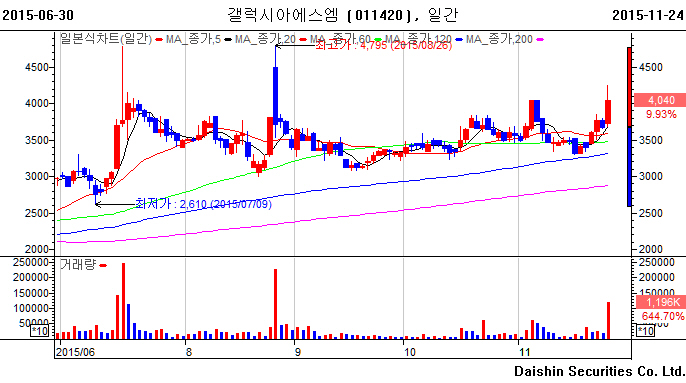Click the month 9 label on date axis
Screen dimensions: 686x383
pos(298,352)
